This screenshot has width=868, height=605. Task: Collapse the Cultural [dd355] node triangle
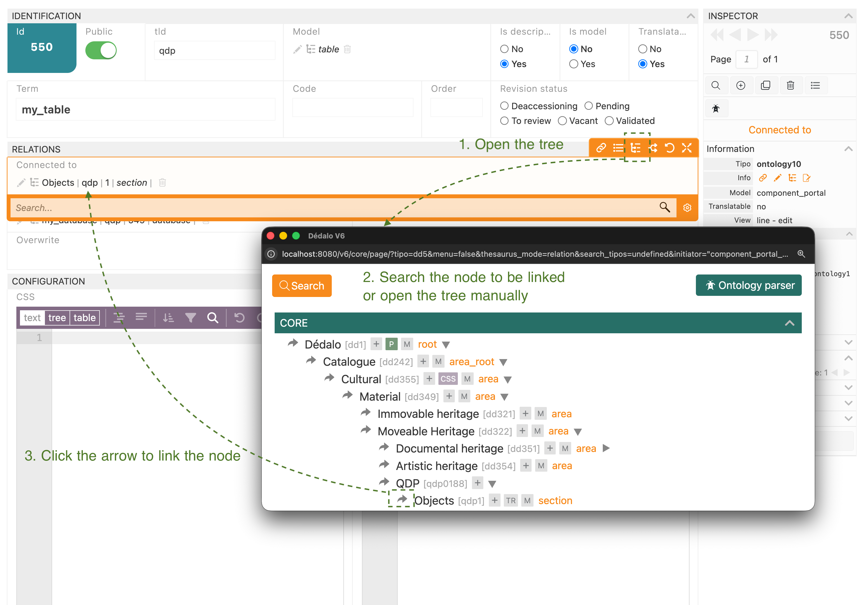pyautogui.click(x=508, y=380)
